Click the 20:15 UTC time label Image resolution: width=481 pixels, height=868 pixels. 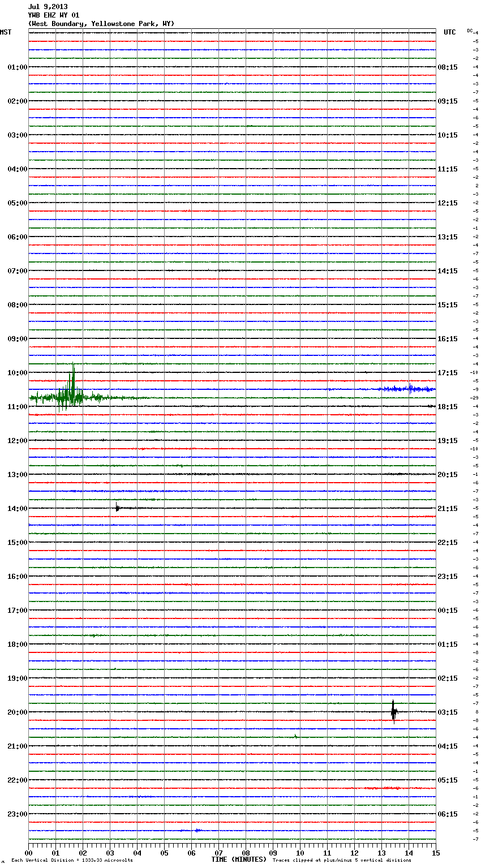point(448,475)
